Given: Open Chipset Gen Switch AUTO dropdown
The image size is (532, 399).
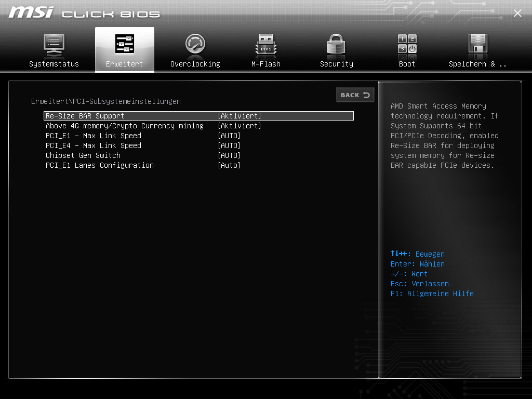Looking at the screenshot, I should tap(229, 155).
